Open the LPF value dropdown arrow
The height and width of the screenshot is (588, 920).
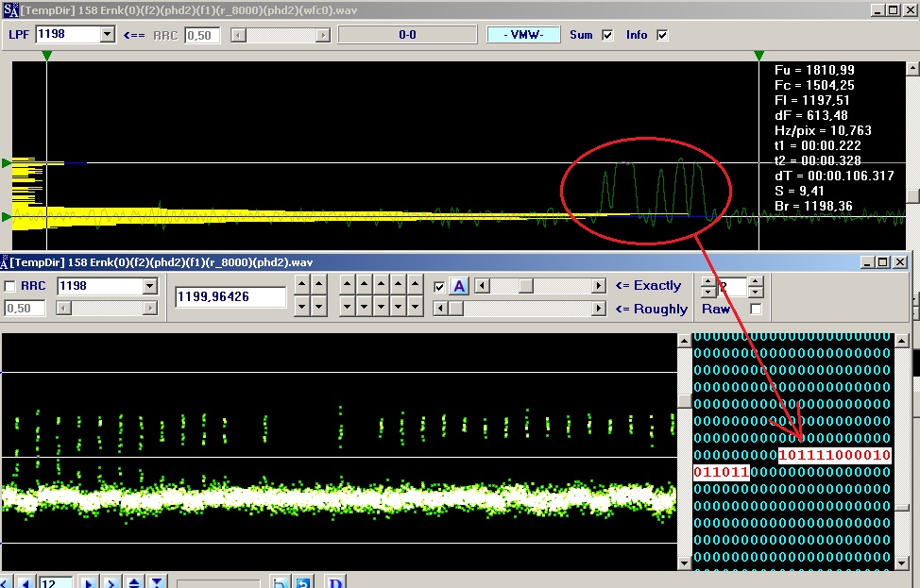pyautogui.click(x=107, y=35)
